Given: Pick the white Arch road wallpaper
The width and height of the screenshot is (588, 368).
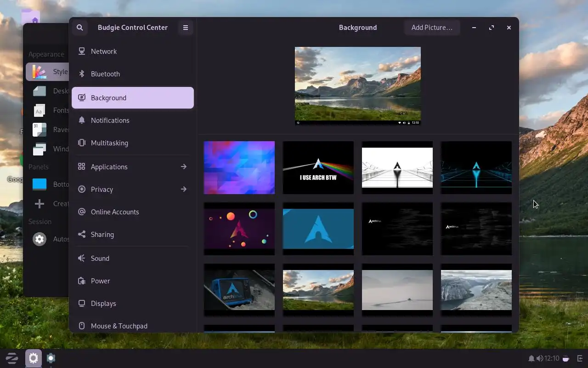Looking at the screenshot, I should pyautogui.click(x=397, y=167).
